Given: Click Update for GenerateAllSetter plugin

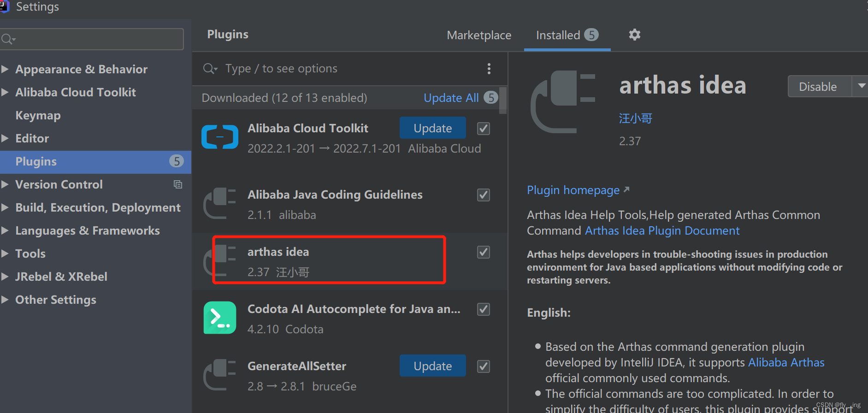Looking at the screenshot, I should (x=432, y=366).
